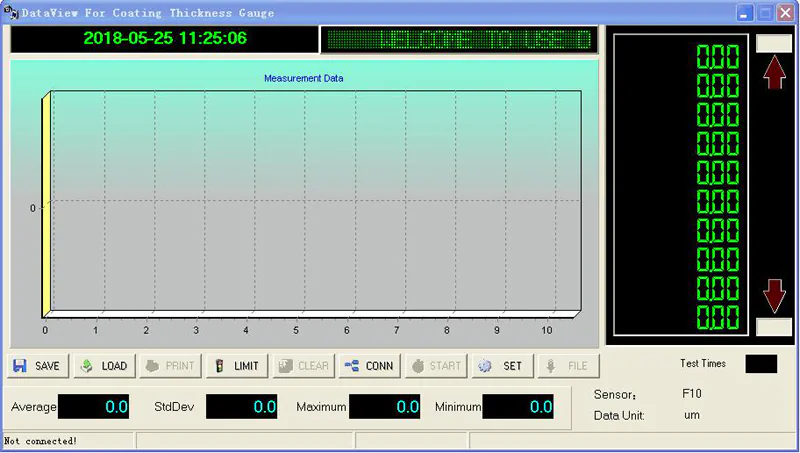Click the Average label
The width and height of the screenshot is (800, 453).
(34, 407)
